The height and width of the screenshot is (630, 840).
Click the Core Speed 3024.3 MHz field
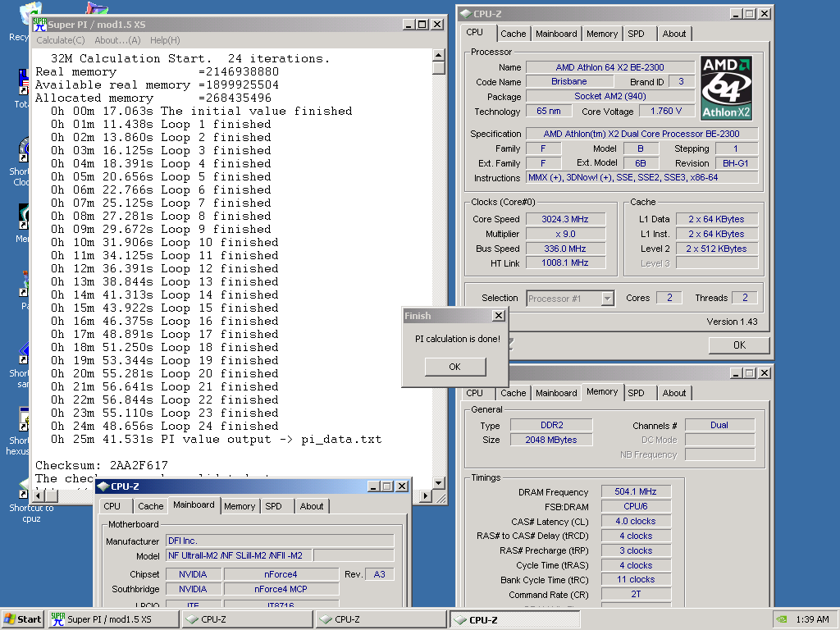(x=565, y=219)
